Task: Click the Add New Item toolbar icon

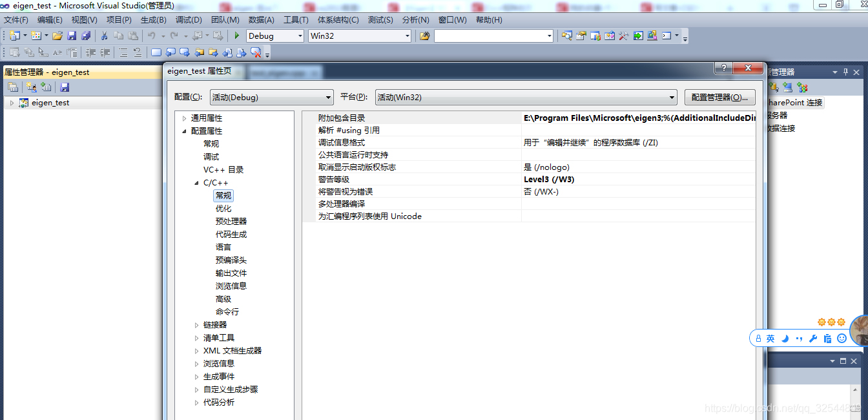Action: [x=36, y=36]
